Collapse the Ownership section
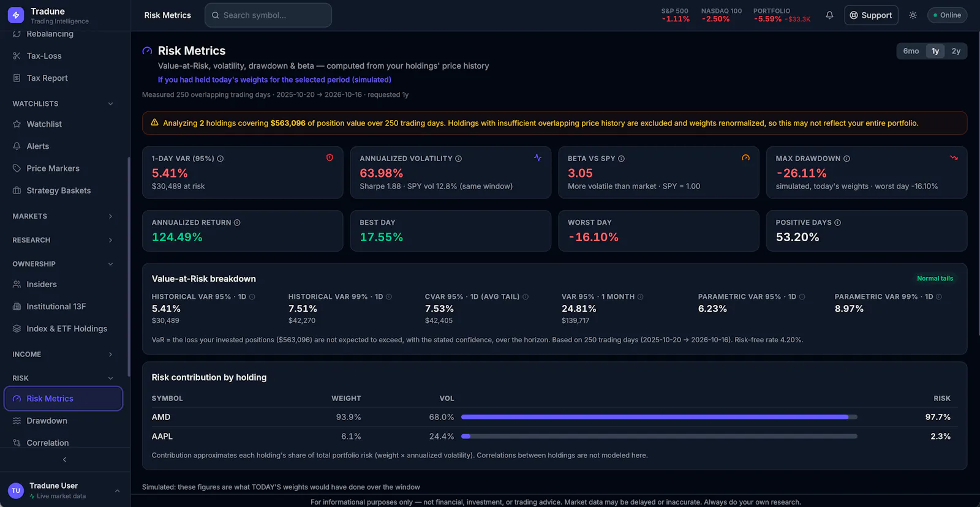 [63, 264]
